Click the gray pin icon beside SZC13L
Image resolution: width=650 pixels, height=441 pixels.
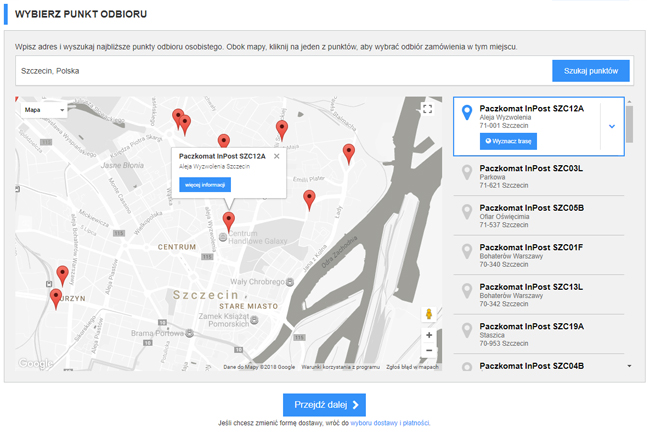467,291
